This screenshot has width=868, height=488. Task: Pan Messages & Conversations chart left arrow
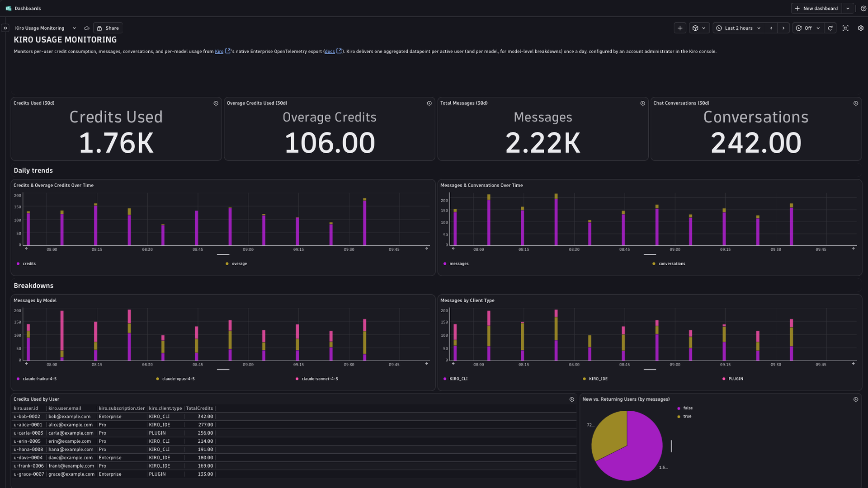(453, 249)
